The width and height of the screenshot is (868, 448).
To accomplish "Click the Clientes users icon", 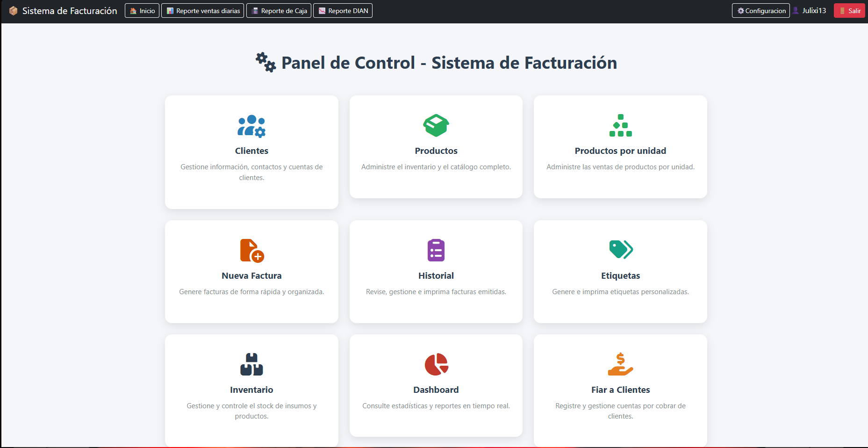I will pyautogui.click(x=251, y=126).
